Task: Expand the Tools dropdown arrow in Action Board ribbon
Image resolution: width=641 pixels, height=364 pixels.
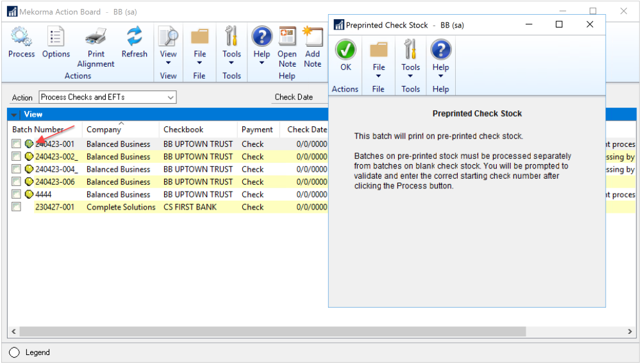Action: pos(231,63)
